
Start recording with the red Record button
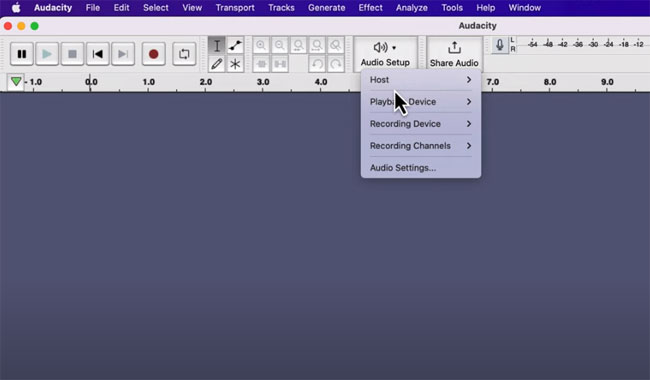click(153, 54)
